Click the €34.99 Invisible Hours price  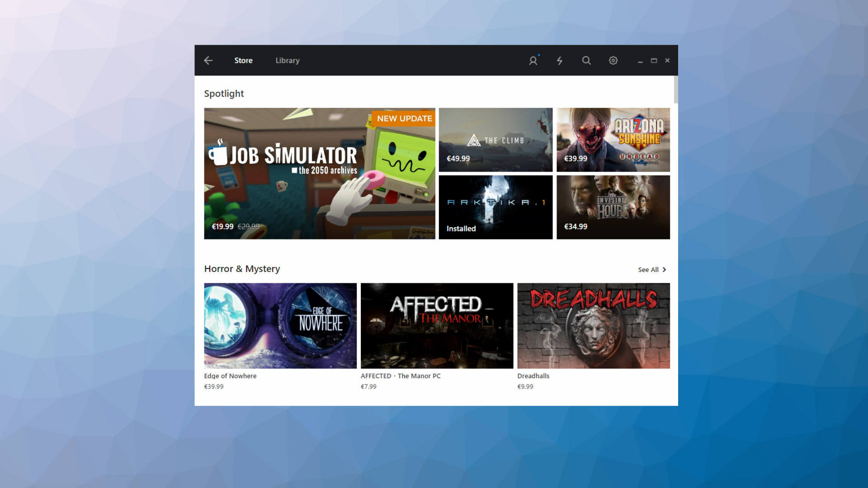[x=576, y=226]
